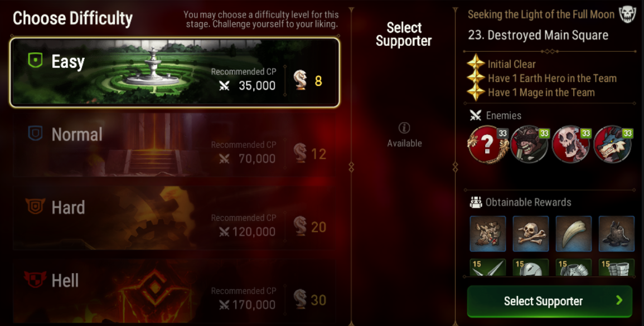Viewport: 644px width, 326px height.
Task: Tap the blue werewolf enemy portrait
Action: pos(613,144)
